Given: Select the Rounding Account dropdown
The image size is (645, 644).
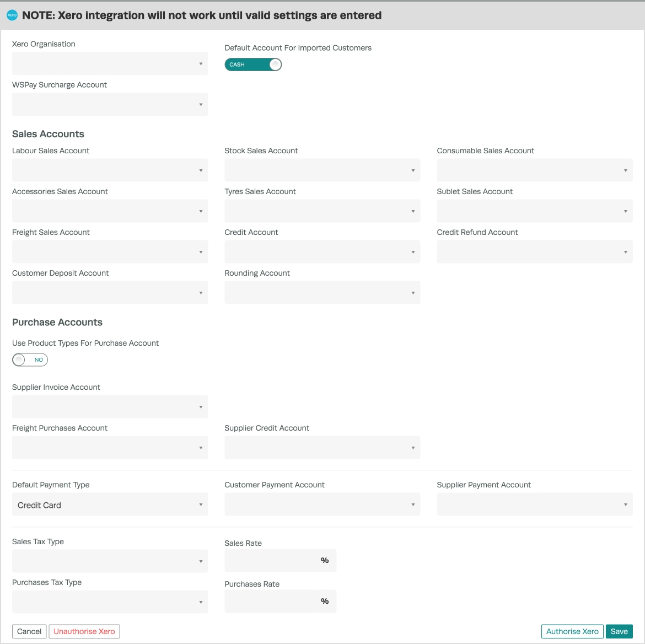Looking at the screenshot, I should (322, 292).
